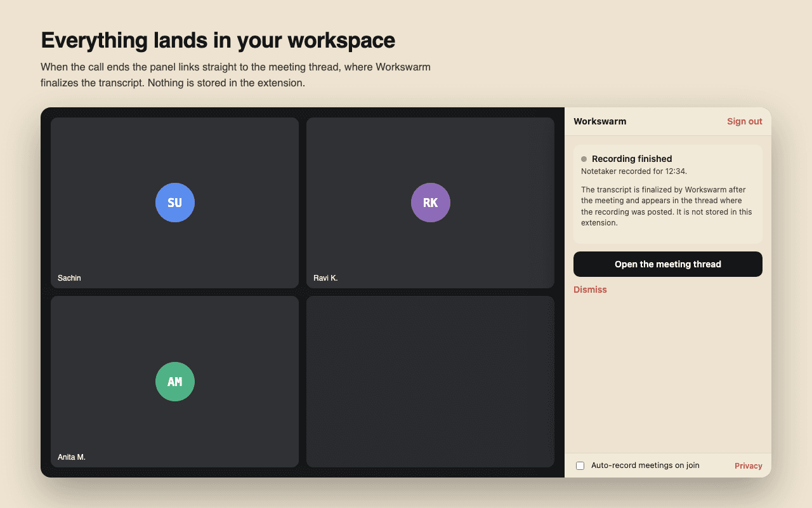Click the subtitle paragraph under the heading
This screenshot has width=812, height=508.
coord(235,75)
